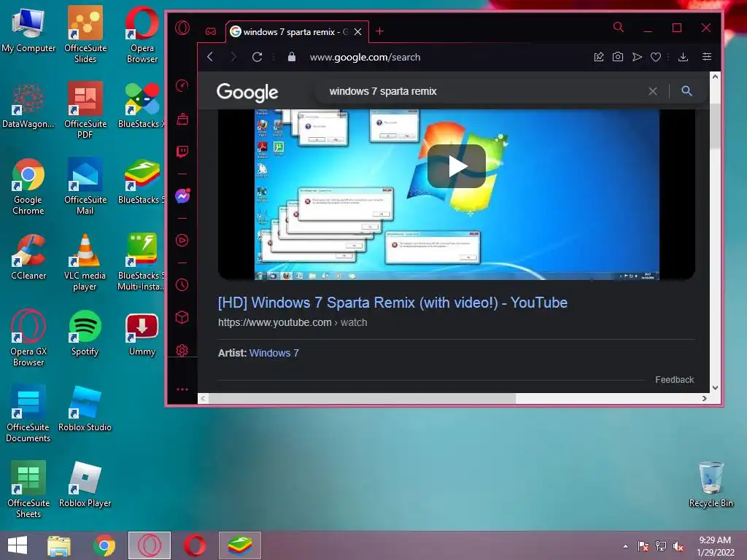Select Ummy desktop shortcut
Image resolution: width=747 pixels, height=560 pixels.
point(142,334)
